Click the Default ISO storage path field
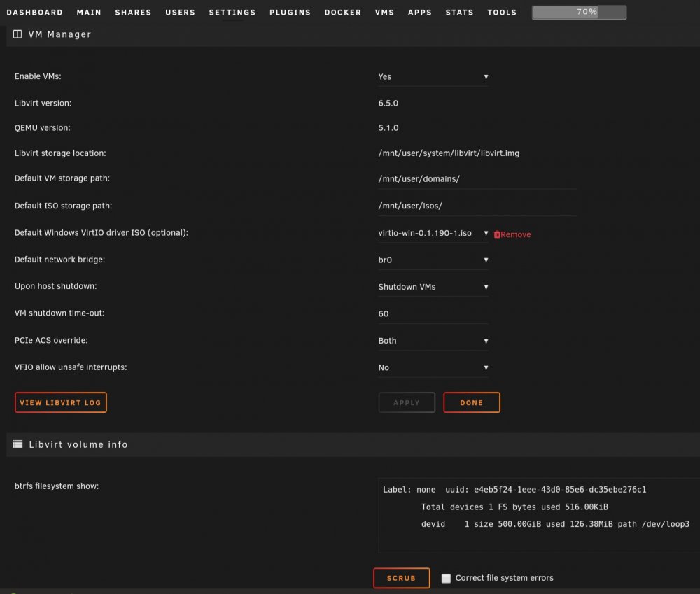Screen dimensions: 700x594 tap(477, 206)
